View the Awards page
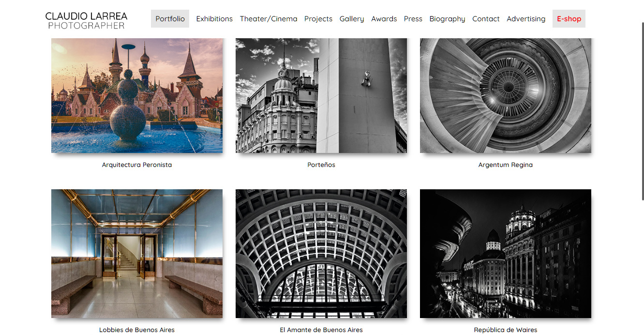The width and height of the screenshot is (644, 335). coord(384,19)
